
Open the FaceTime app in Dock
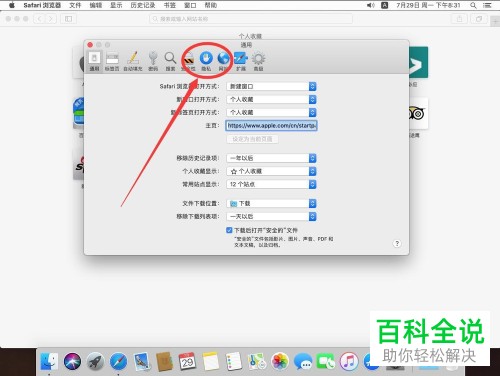pyautogui.click(x=326, y=362)
